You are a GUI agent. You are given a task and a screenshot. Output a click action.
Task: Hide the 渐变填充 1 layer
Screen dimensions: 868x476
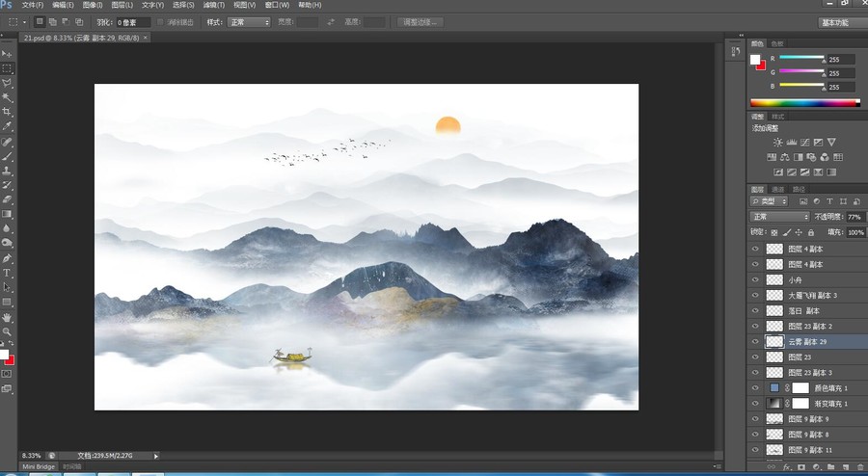pyautogui.click(x=755, y=404)
